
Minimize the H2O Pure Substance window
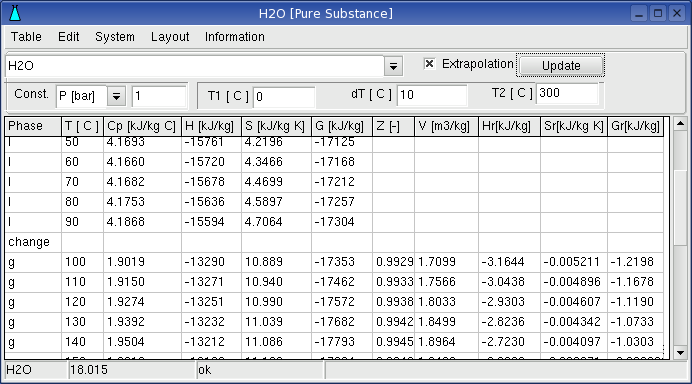click(639, 13)
